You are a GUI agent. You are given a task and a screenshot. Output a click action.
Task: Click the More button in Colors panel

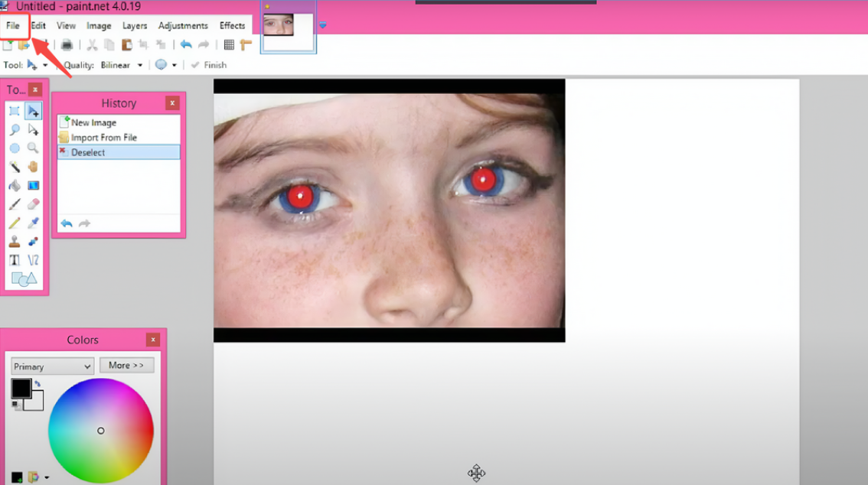click(126, 365)
